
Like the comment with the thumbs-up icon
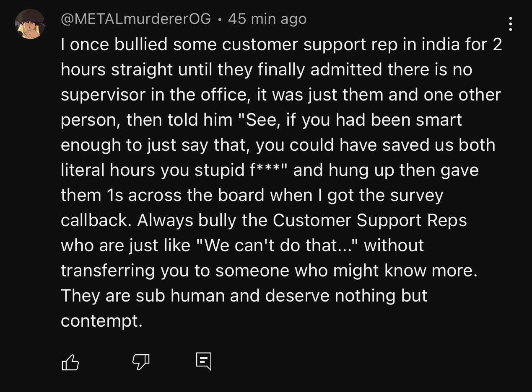pyautogui.click(x=70, y=362)
